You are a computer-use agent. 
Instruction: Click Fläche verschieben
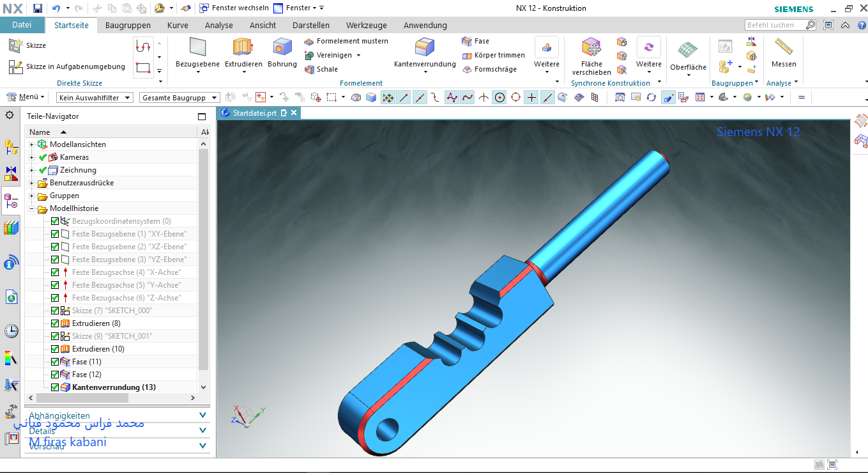(x=591, y=56)
